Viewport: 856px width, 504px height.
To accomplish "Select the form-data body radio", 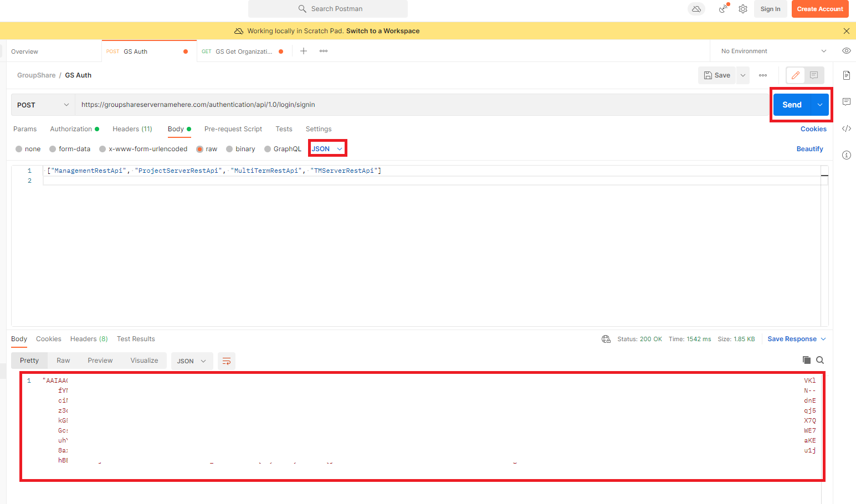I will tap(53, 149).
